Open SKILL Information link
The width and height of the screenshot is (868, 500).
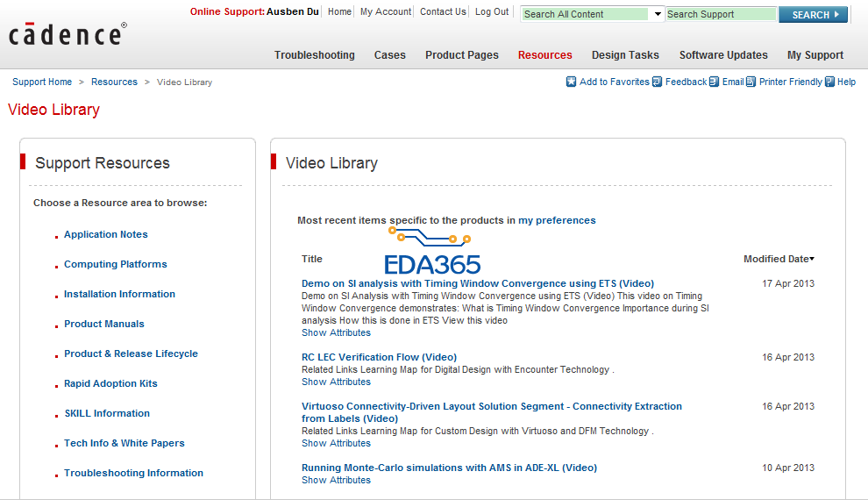pyautogui.click(x=107, y=414)
